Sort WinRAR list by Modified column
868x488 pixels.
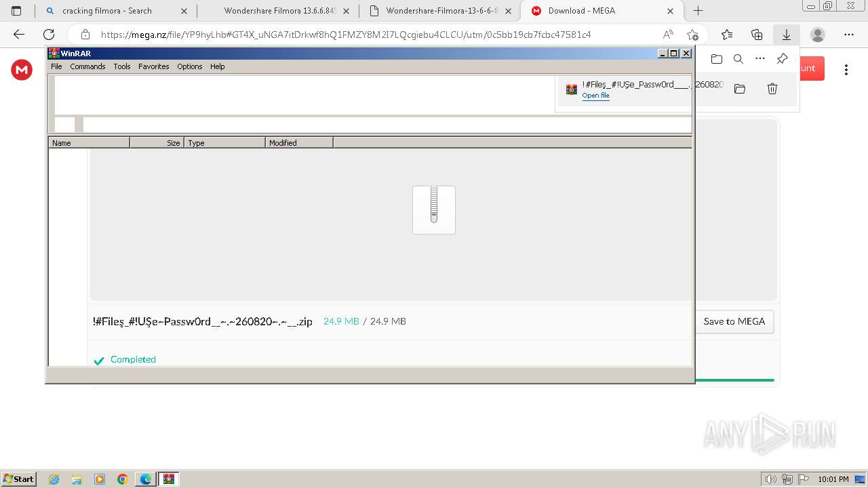[299, 142]
